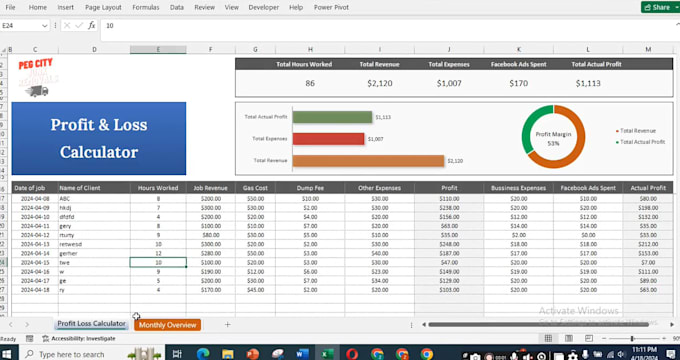Screen dimensions: 680x360
Task: Click the Insert Function fx icon
Action: click(x=92, y=26)
